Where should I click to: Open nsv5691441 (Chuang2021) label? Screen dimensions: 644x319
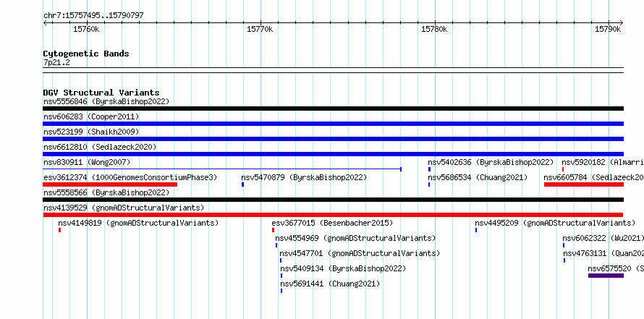(330, 284)
